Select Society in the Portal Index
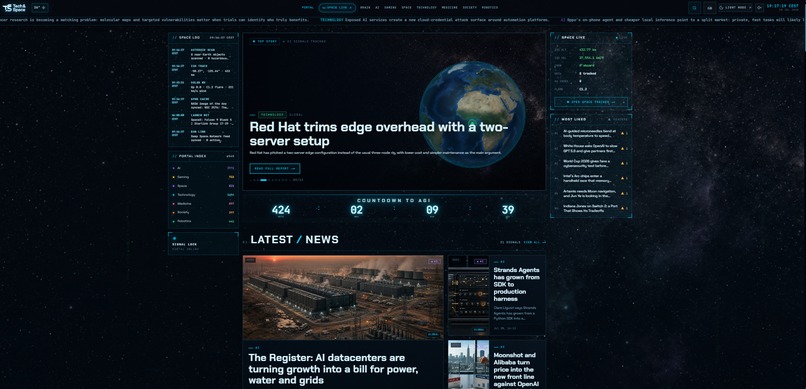Image resolution: width=806 pixels, height=389 pixels. (x=204, y=212)
